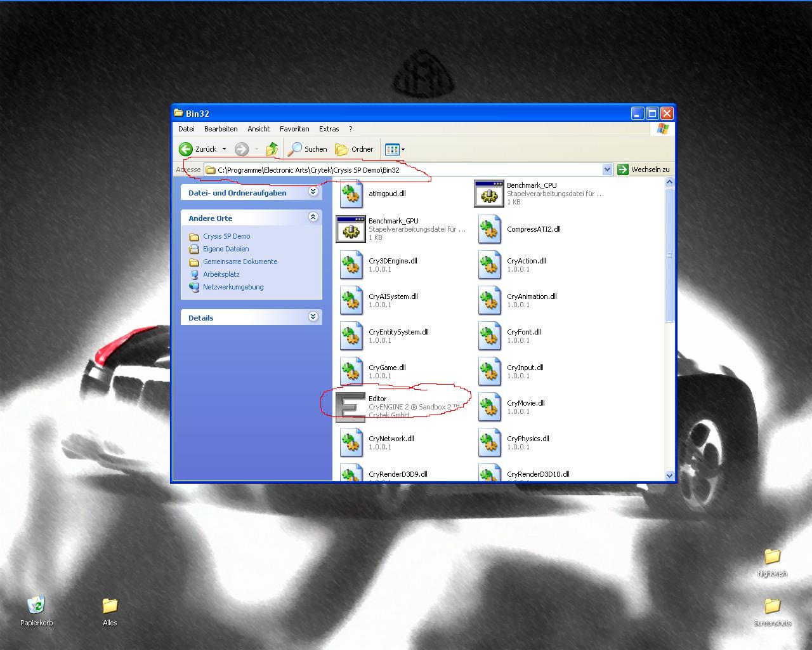The width and height of the screenshot is (812, 650).
Task: Open the Arbeitsplatz link
Action: pos(221,274)
